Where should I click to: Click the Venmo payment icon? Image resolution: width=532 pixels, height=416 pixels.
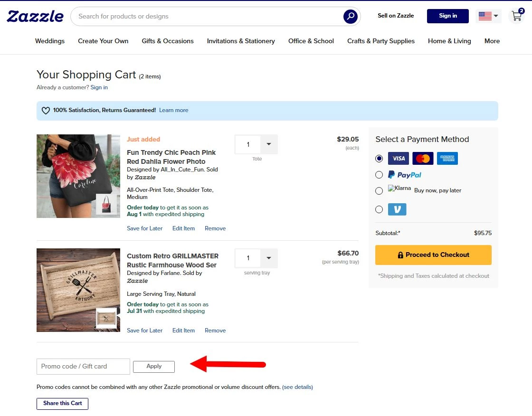click(397, 209)
